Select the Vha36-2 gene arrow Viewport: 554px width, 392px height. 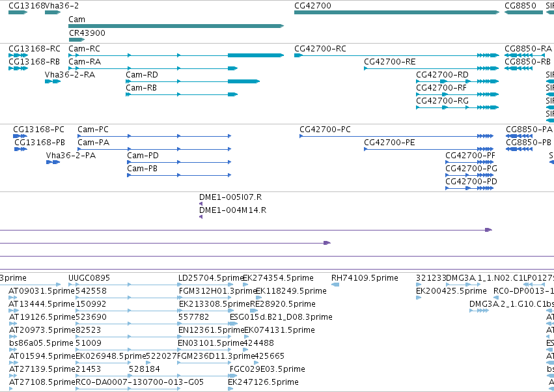point(53,12)
